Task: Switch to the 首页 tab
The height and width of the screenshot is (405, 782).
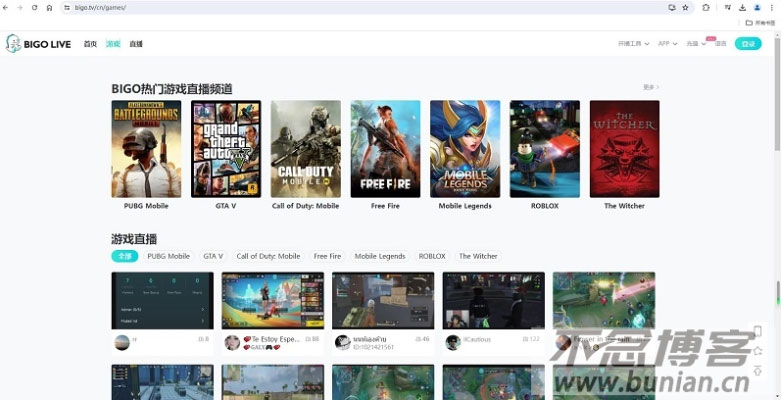Action: (90, 44)
